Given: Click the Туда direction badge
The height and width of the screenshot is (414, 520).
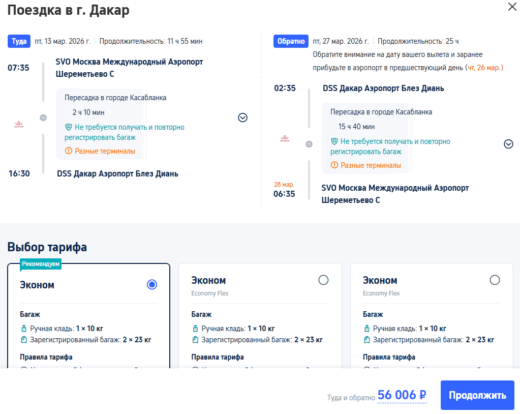Looking at the screenshot, I should [x=19, y=41].
